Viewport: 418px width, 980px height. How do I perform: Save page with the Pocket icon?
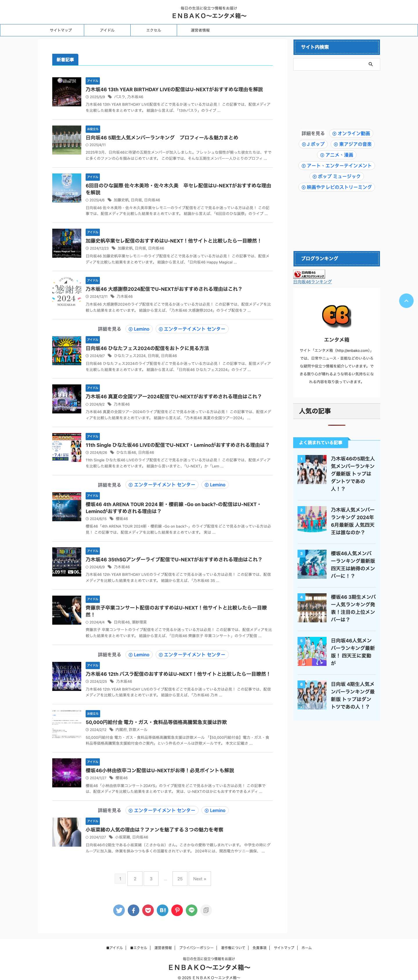148,910
